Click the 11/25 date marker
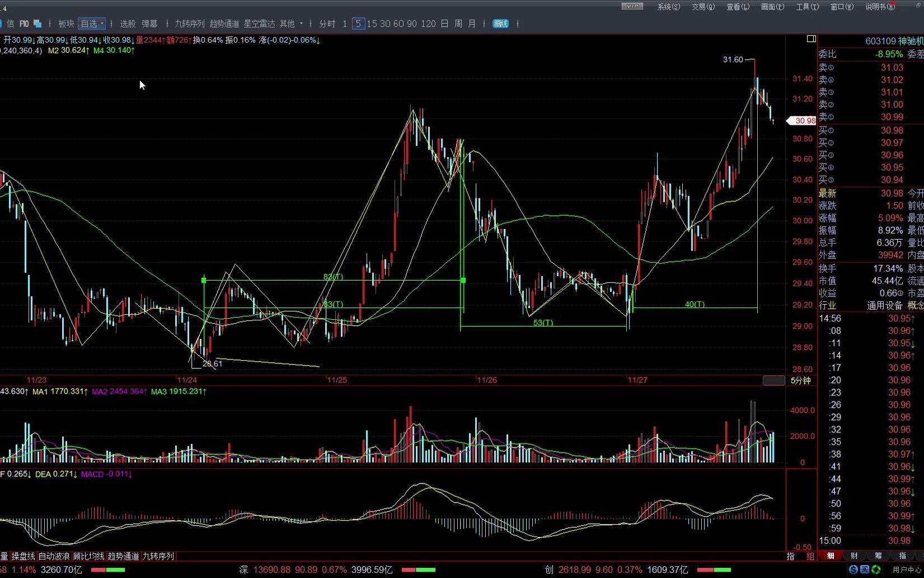The width and height of the screenshot is (924, 578). (337, 380)
